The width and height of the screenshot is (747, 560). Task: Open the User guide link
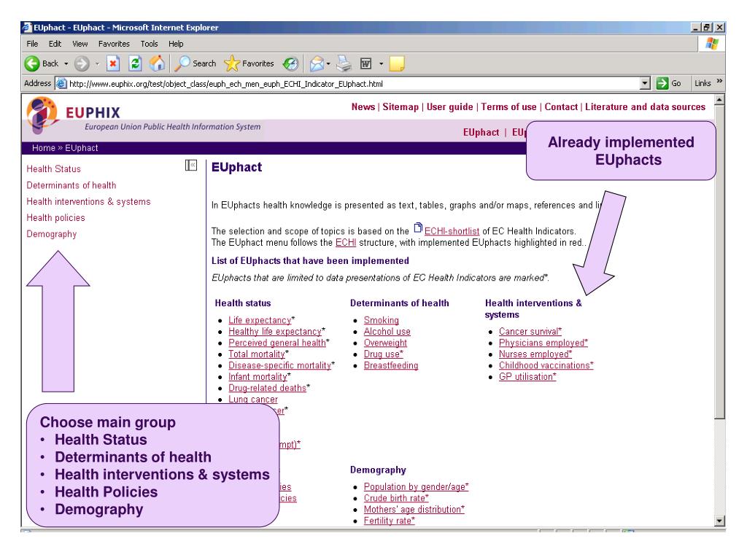pyautogui.click(x=449, y=107)
